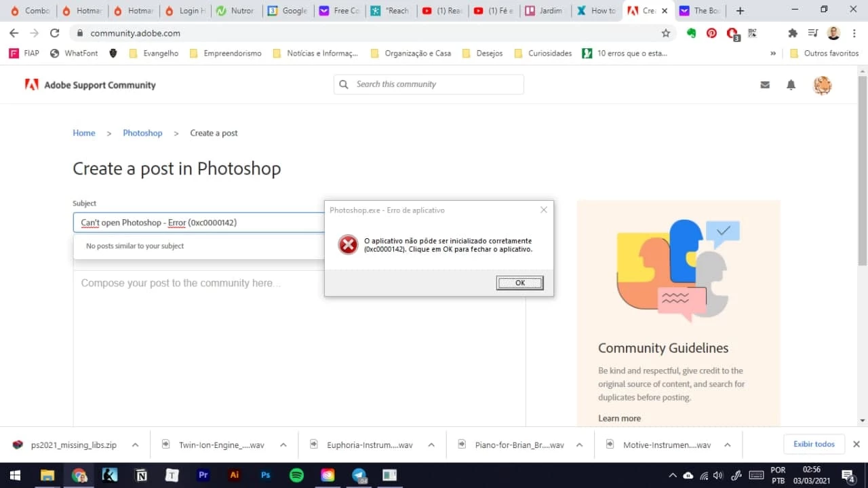Open Premiere Pro from the taskbar
Screen dimensions: 868x488
[x=203, y=475]
